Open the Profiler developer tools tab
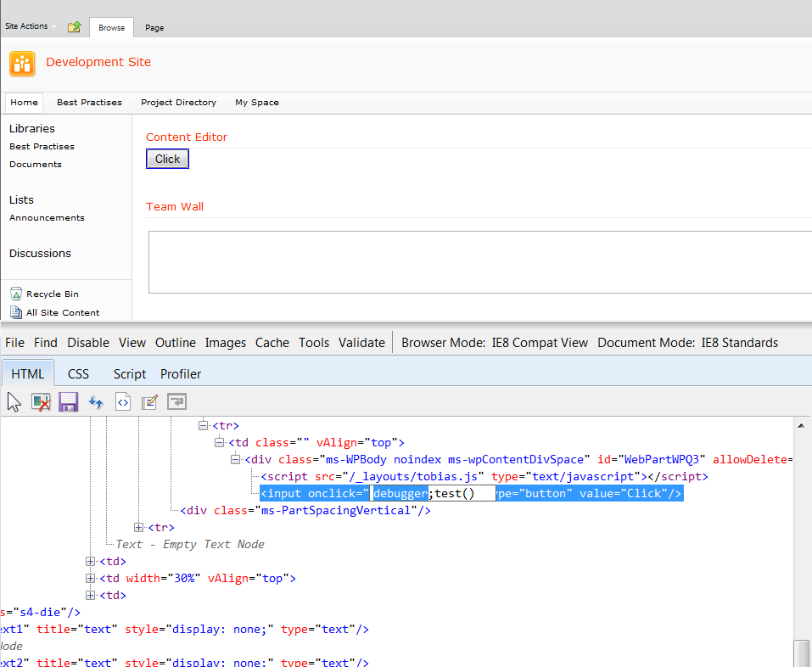This screenshot has width=812, height=667. coord(180,373)
